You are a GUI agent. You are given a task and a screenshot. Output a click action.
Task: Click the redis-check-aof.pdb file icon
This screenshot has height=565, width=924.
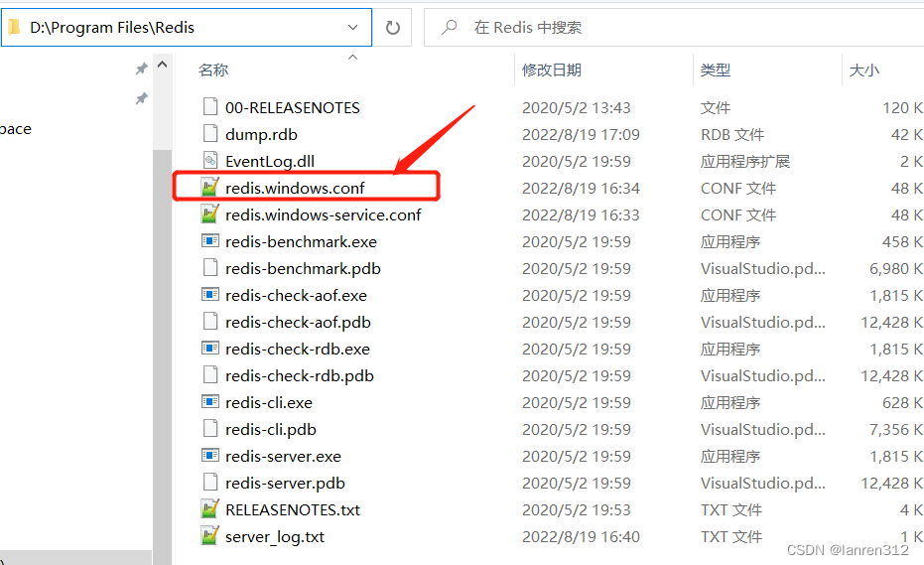coord(209,322)
